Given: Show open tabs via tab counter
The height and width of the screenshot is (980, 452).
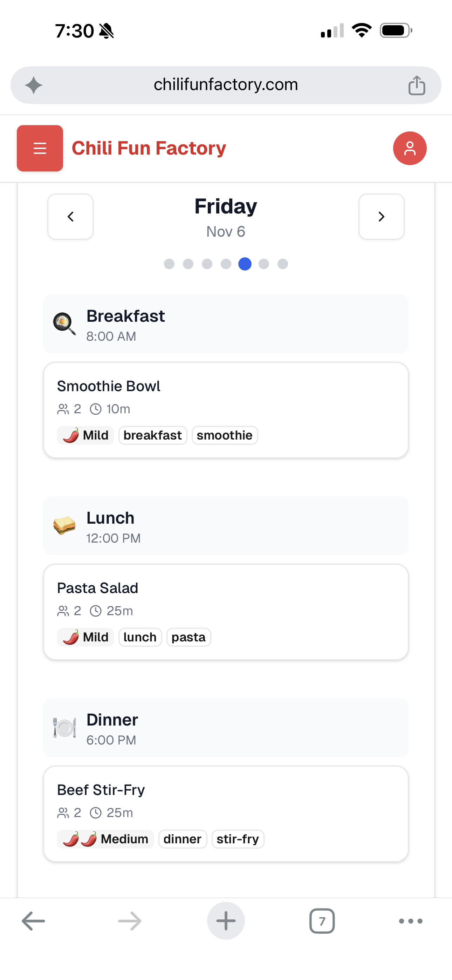Looking at the screenshot, I should point(322,921).
